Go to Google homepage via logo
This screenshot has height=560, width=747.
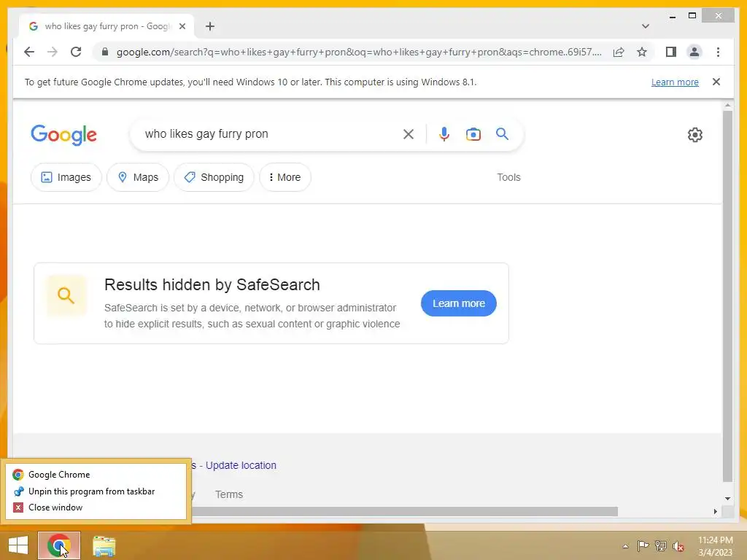tap(64, 135)
